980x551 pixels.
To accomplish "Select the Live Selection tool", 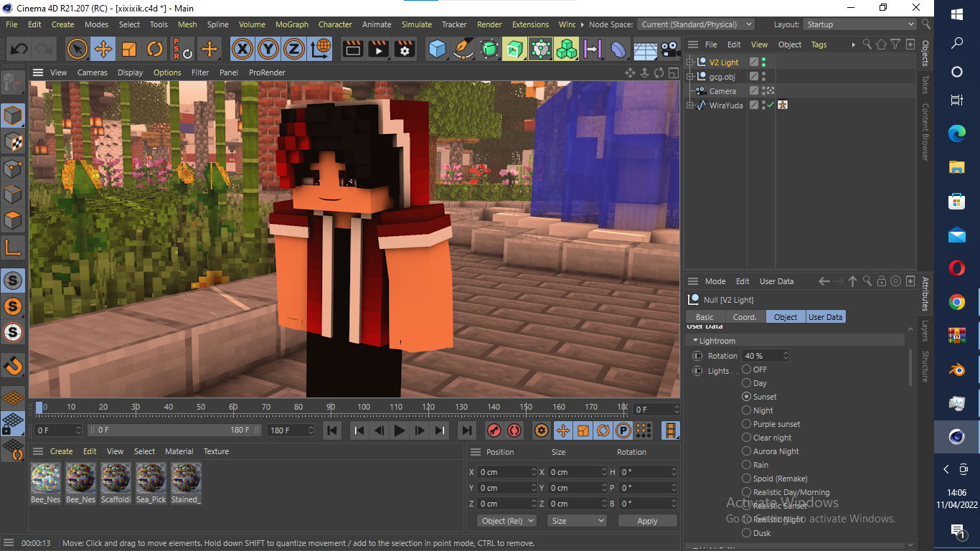I will click(77, 49).
